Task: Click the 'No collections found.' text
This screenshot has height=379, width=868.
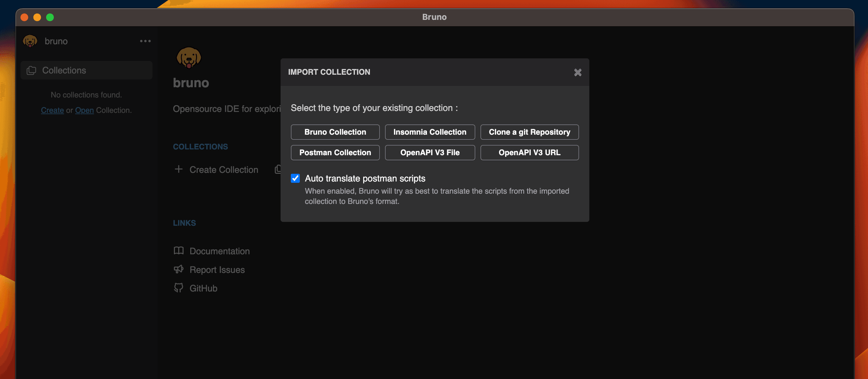Action: coord(86,95)
